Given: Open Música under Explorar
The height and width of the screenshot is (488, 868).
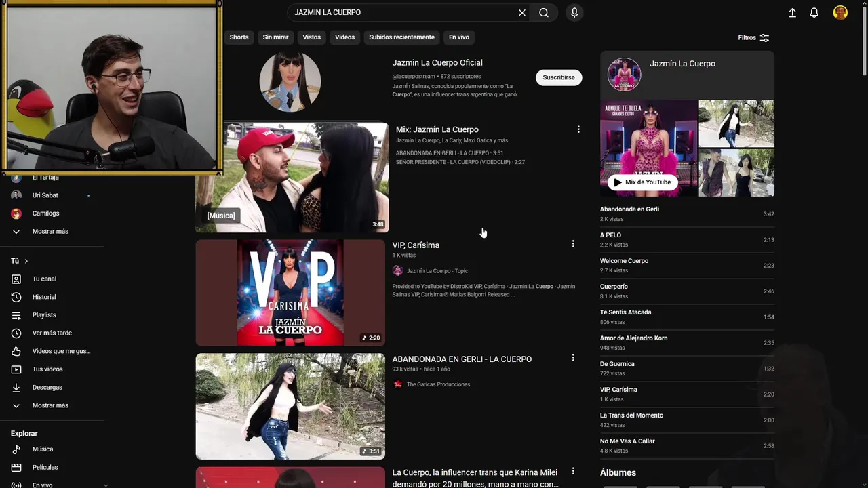Looking at the screenshot, I should coord(52,449).
